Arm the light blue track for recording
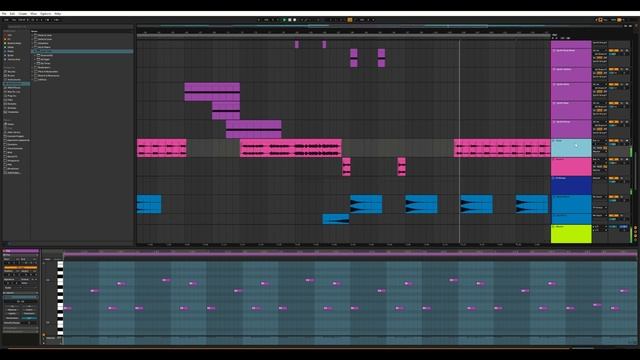 coord(627,141)
